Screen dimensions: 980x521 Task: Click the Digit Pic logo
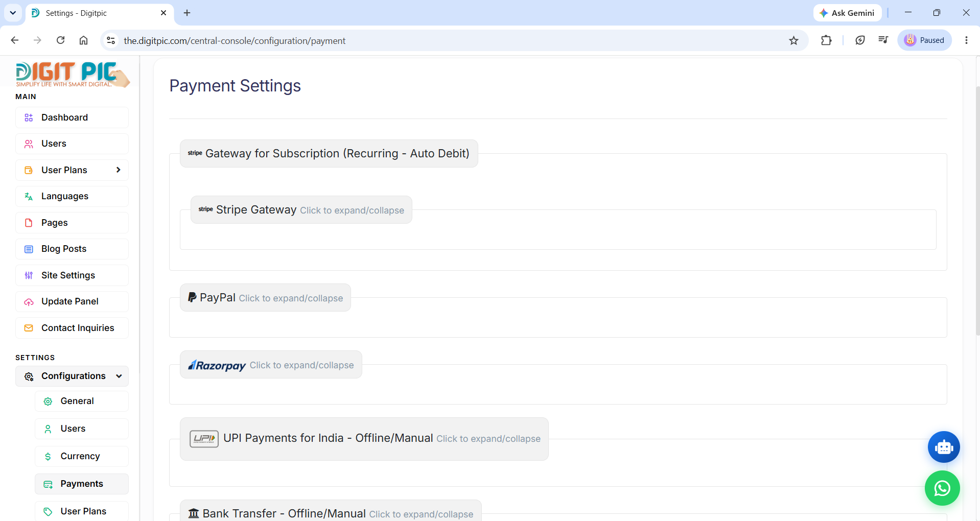point(72,75)
